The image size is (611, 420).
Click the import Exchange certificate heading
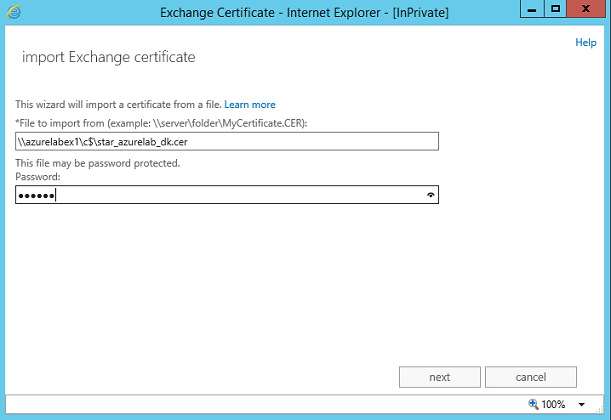tap(109, 57)
